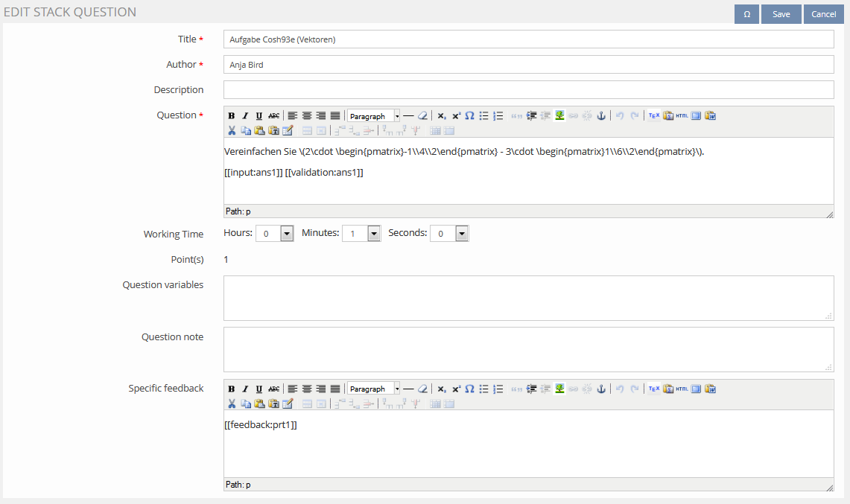Open the Seconds dropdown
This screenshot has width=850, height=504.
[x=461, y=234]
